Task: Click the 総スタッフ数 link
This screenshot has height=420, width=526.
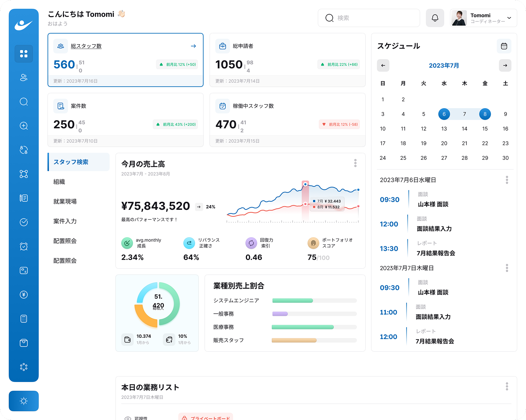Action: pos(86,46)
